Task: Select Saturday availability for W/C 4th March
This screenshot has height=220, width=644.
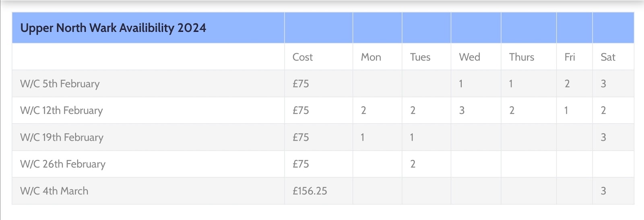Action: (x=603, y=191)
